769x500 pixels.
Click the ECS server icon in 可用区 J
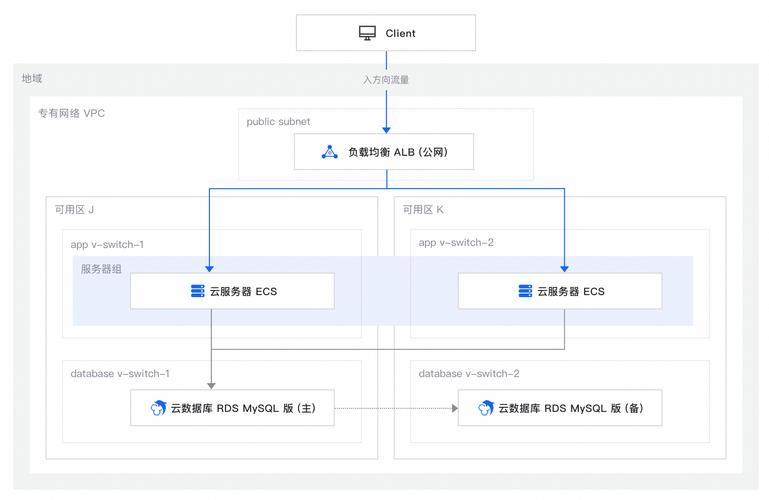coord(197,291)
